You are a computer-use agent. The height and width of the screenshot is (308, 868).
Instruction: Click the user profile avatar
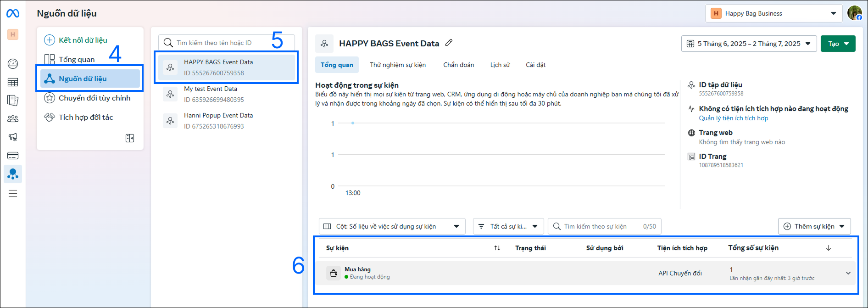coord(854,13)
